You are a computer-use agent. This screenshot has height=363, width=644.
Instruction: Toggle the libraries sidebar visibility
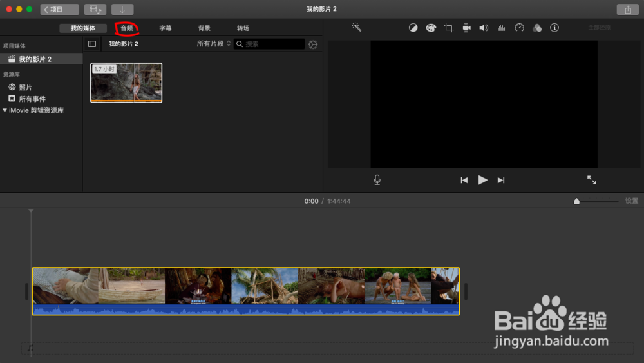pyautogui.click(x=92, y=44)
